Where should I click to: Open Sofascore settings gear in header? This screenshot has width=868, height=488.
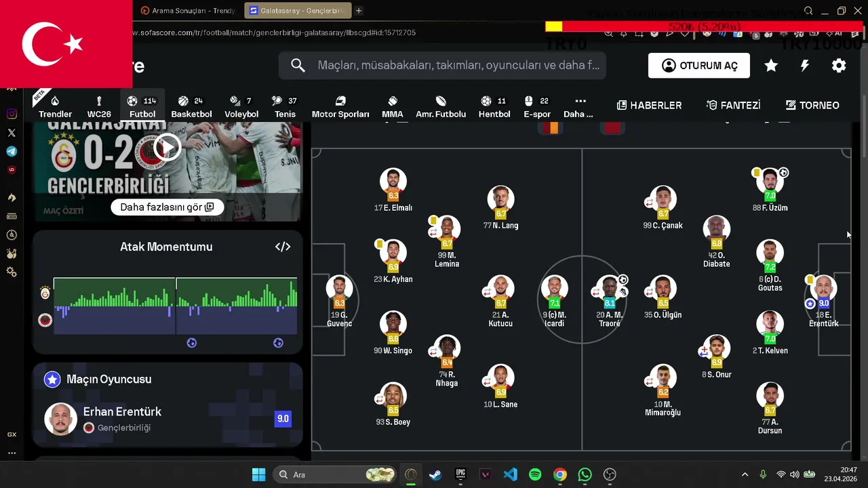[x=839, y=66]
